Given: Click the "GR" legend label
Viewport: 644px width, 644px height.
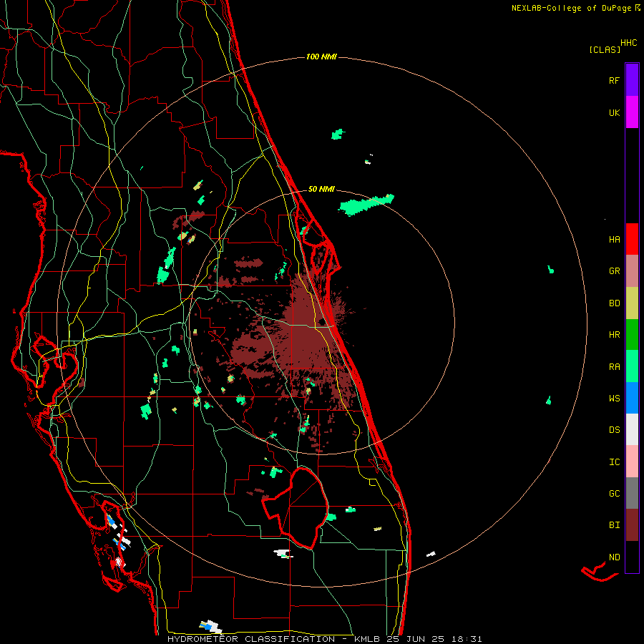Looking at the screenshot, I should click(x=614, y=271).
